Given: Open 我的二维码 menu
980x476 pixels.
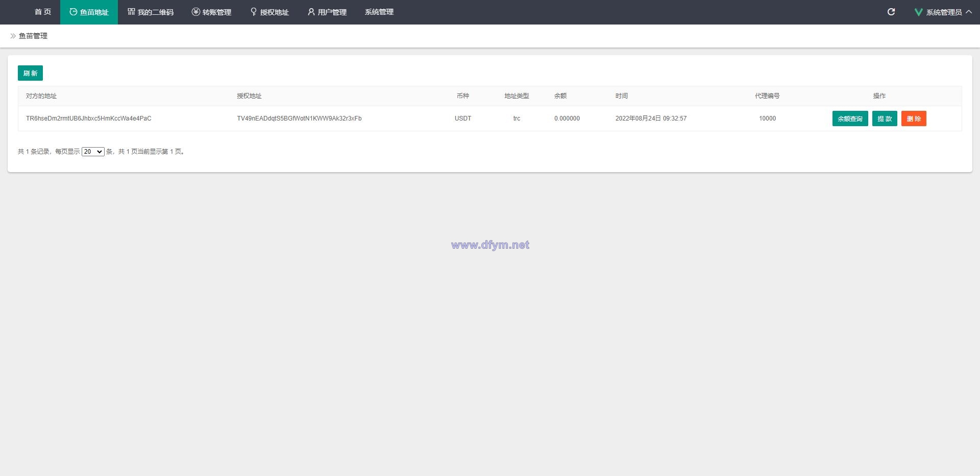Looking at the screenshot, I should coord(151,12).
